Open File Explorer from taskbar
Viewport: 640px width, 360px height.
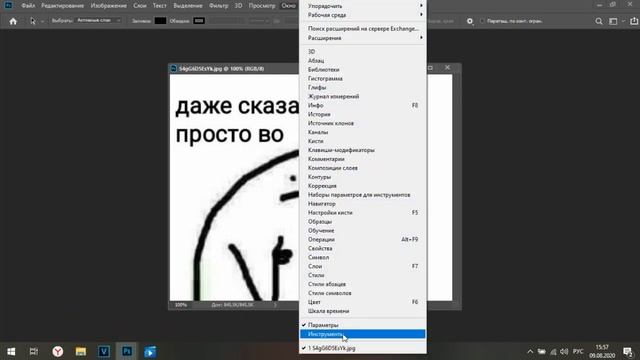[x=81, y=351]
